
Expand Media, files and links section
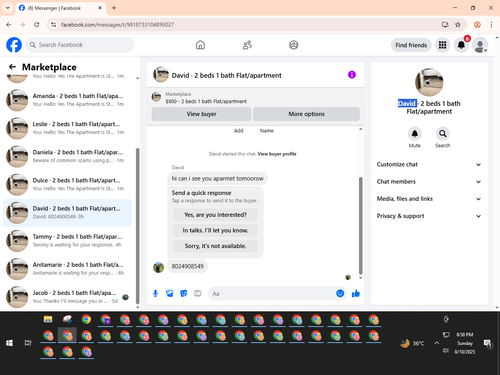point(429,199)
